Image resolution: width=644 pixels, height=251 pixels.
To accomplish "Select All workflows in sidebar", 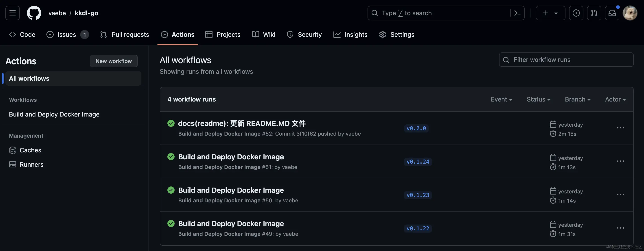I will 73,78.
